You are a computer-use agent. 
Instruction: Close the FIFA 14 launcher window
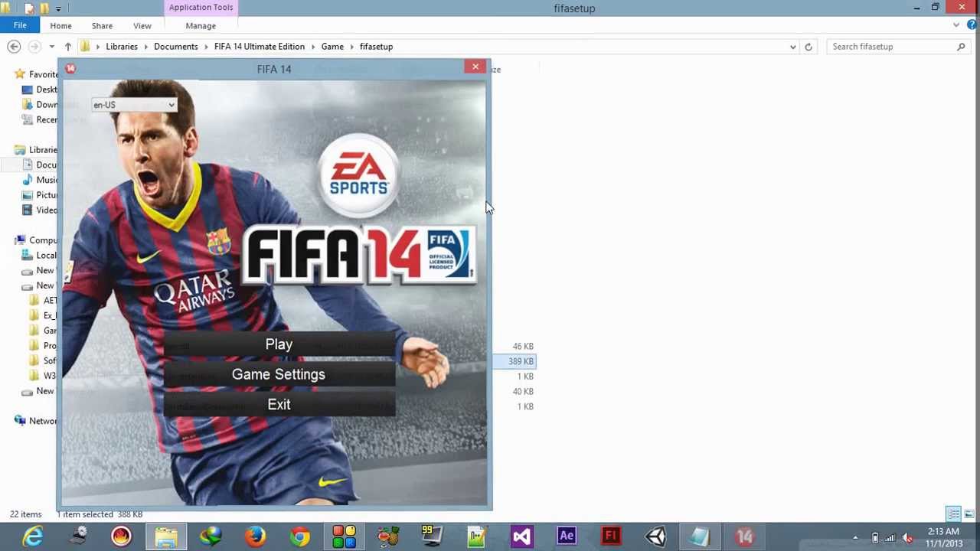[x=475, y=67]
